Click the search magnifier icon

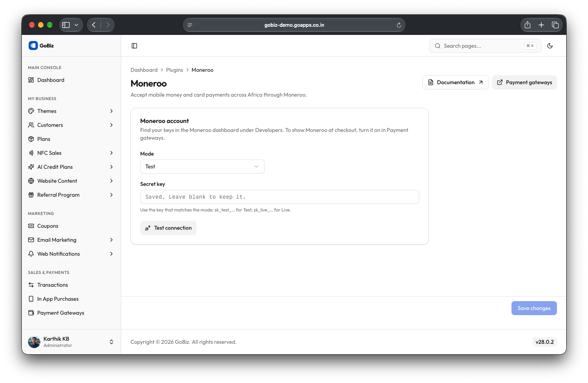tap(438, 46)
